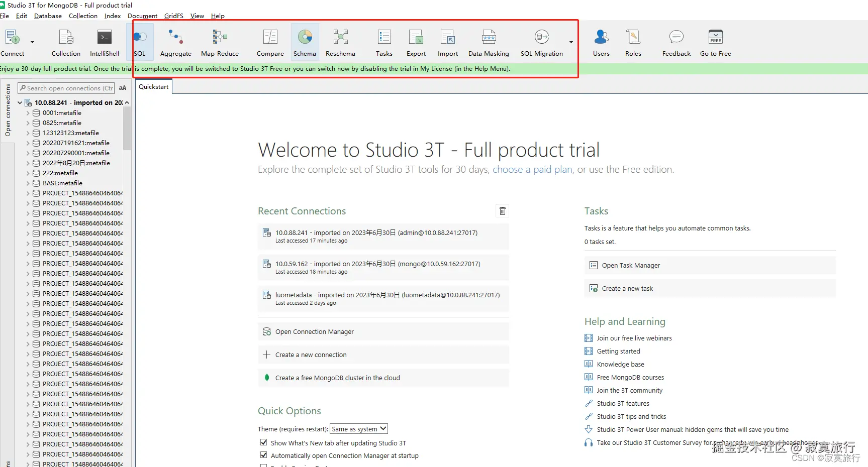Image resolution: width=868 pixels, height=467 pixels.
Task: Open the Collection toolbar tool
Action: tap(66, 42)
